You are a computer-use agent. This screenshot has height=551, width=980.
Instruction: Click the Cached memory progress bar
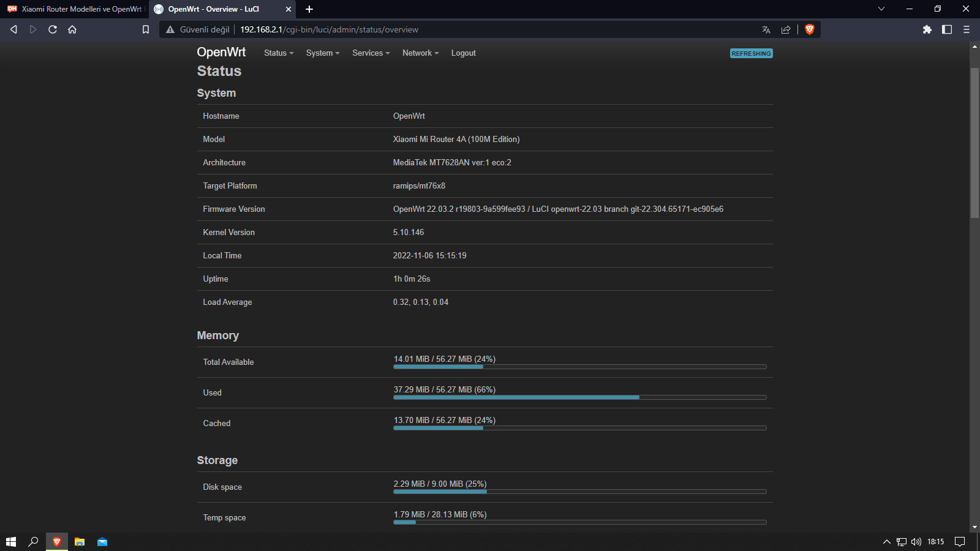(580, 428)
